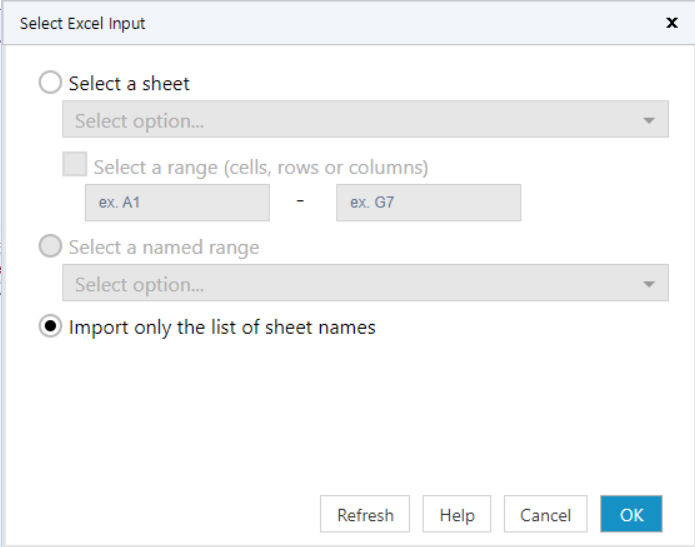695x547 pixels.
Task: Cancel the Excel input selection
Action: point(545,515)
